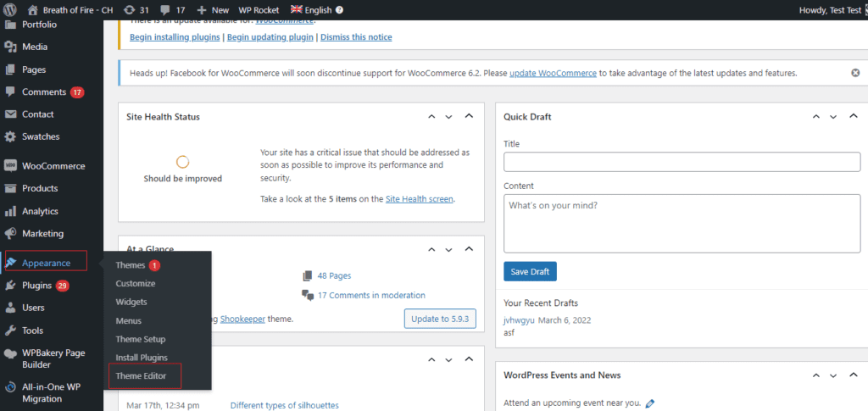Click the home icon beside Breath of Fire
The image size is (868, 411).
[32, 9]
